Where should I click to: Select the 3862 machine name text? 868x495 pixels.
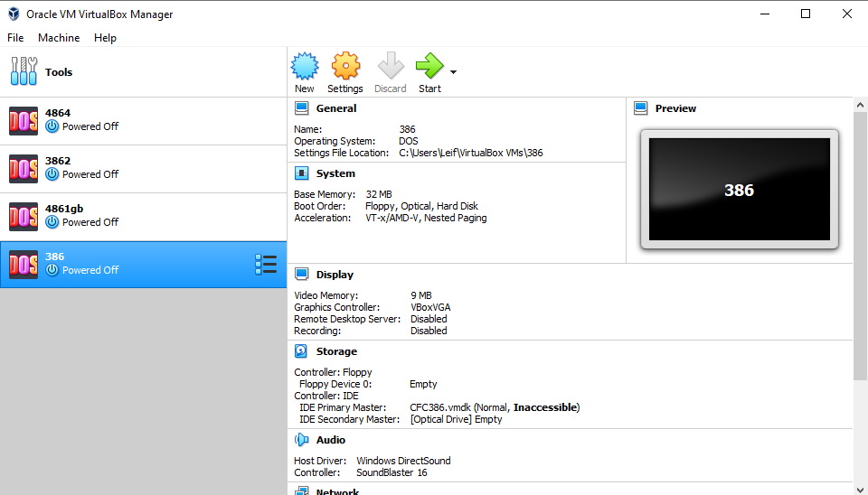click(x=58, y=161)
